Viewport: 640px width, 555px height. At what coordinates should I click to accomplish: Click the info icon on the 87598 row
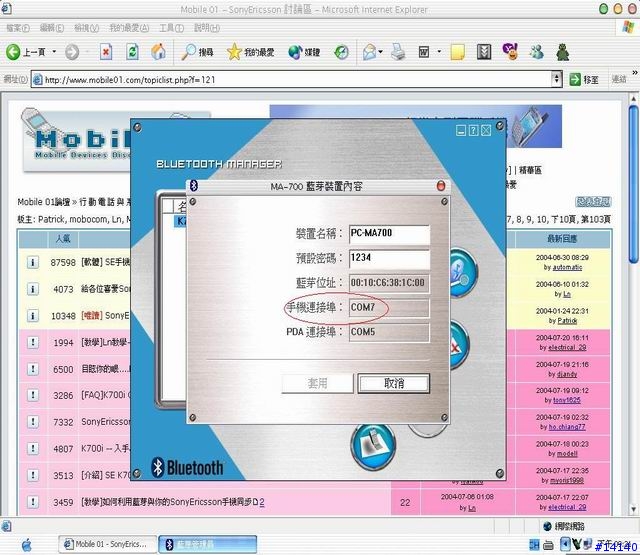[x=32, y=262]
